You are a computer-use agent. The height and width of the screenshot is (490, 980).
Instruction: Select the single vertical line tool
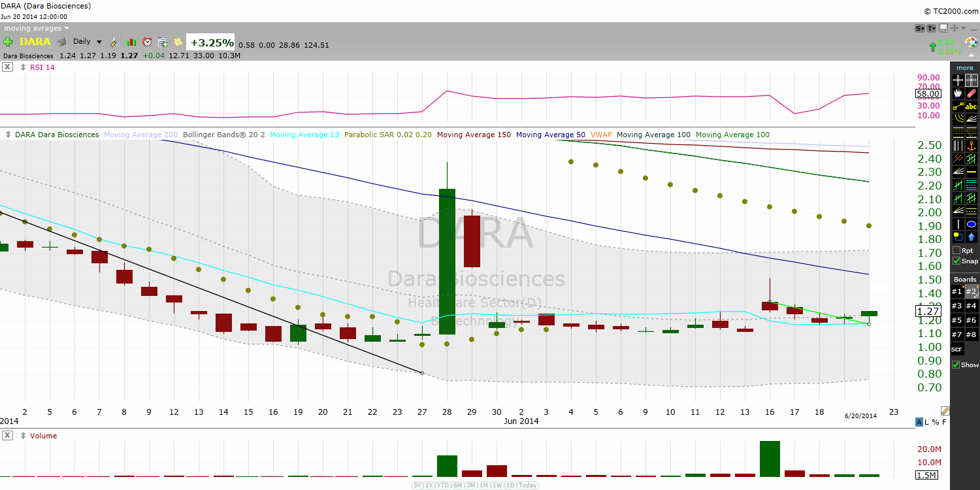958,223
